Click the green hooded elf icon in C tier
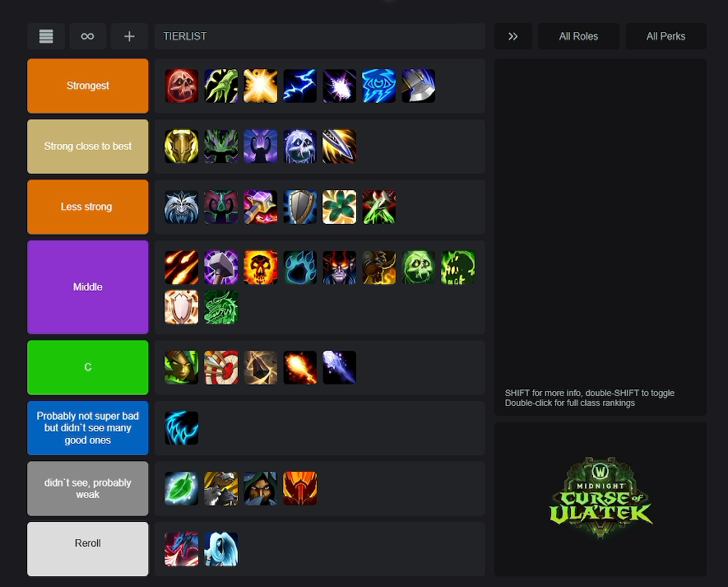728x587 pixels. pyautogui.click(x=182, y=368)
